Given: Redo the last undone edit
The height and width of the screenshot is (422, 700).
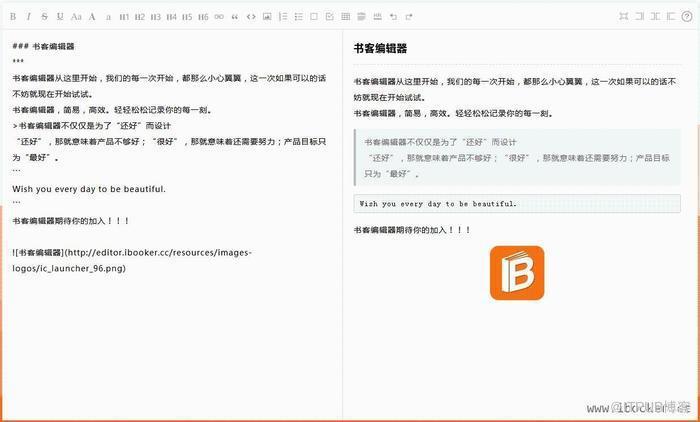Looking at the screenshot, I should (x=409, y=17).
